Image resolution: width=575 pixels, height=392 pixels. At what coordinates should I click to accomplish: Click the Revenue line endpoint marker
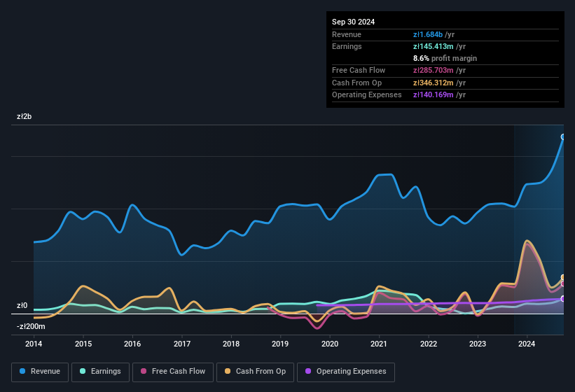click(563, 137)
